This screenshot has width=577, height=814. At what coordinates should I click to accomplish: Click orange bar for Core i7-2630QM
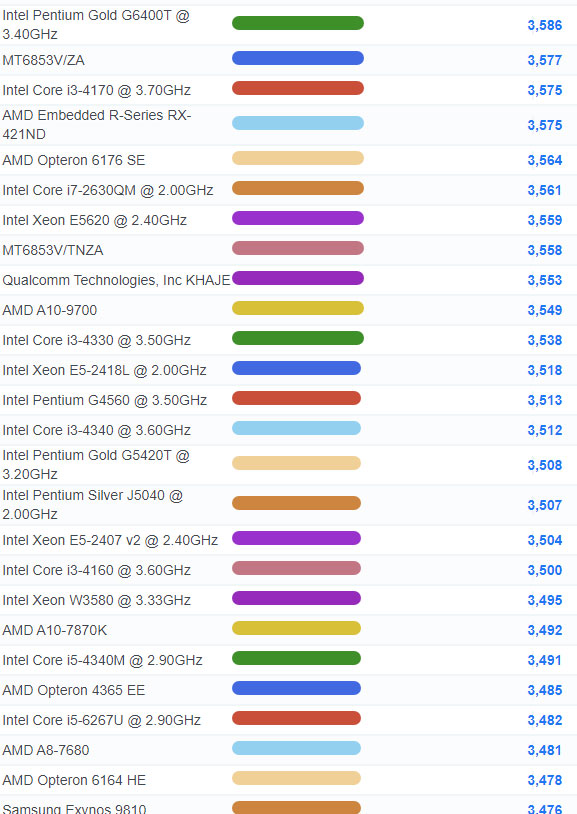click(298, 188)
